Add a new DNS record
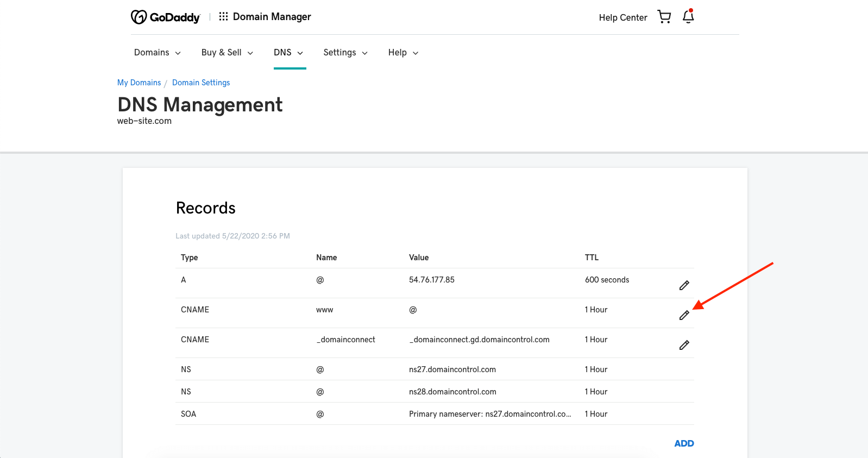 (684, 443)
